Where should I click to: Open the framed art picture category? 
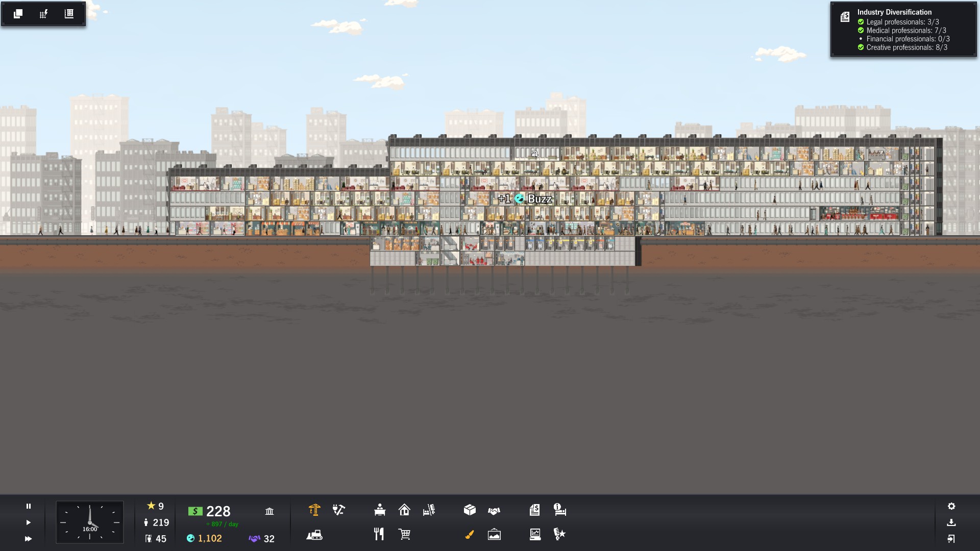tap(494, 534)
